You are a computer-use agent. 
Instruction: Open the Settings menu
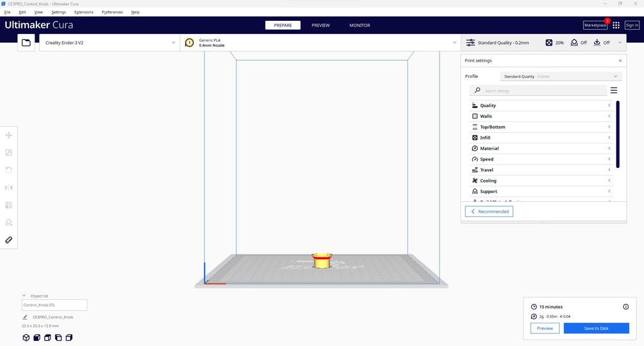58,13
